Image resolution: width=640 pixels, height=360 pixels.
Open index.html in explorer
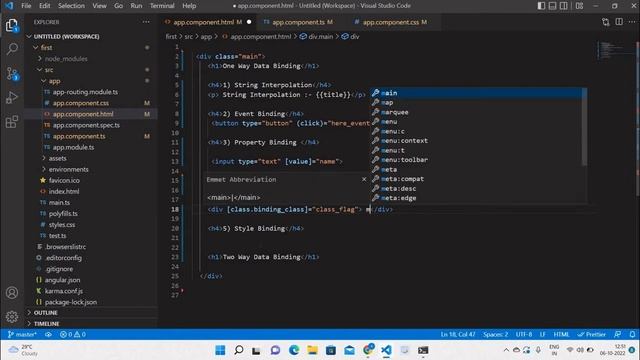(64, 191)
